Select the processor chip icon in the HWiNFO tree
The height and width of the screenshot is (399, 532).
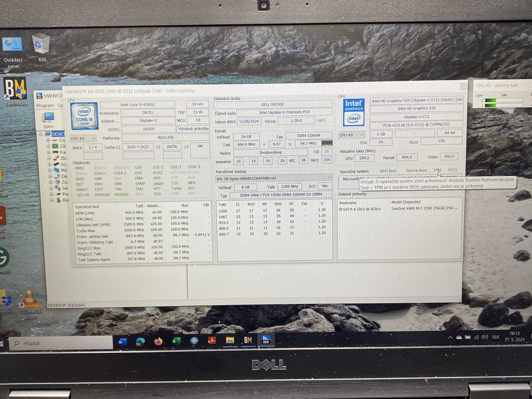[55, 140]
